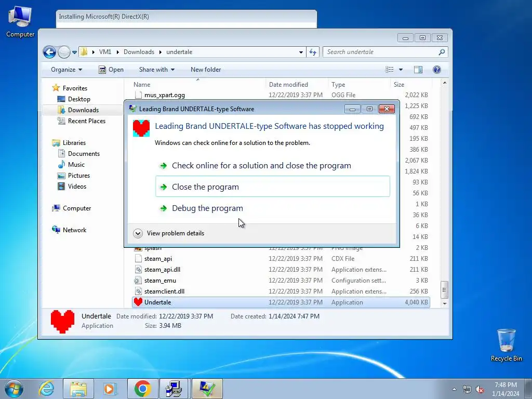Open the Recycle Bin desktop icon
Image resolution: width=532 pixels, height=399 pixels.
506,345
